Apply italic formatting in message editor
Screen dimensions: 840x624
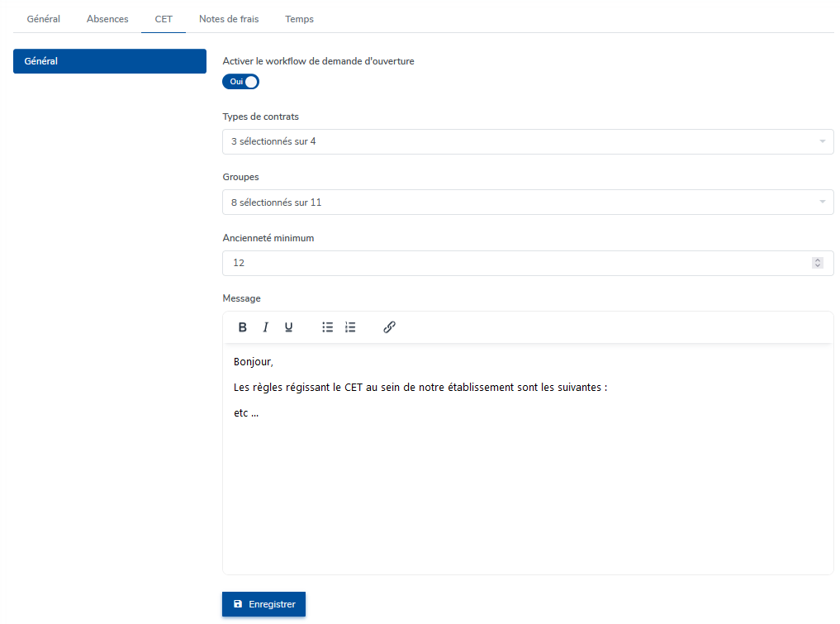coord(265,327)
